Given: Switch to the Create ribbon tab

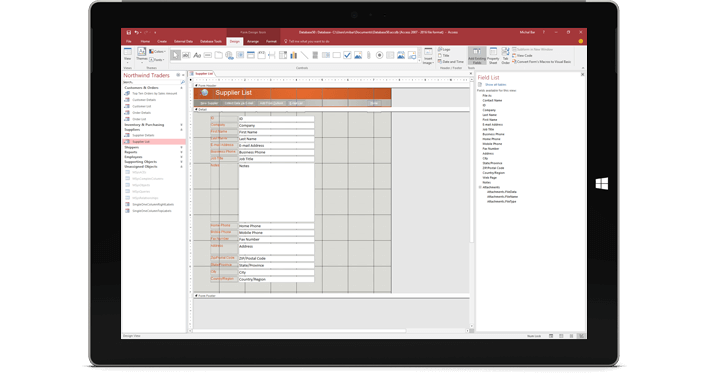Looking at the screenshot, I should [x=162, y=41].
